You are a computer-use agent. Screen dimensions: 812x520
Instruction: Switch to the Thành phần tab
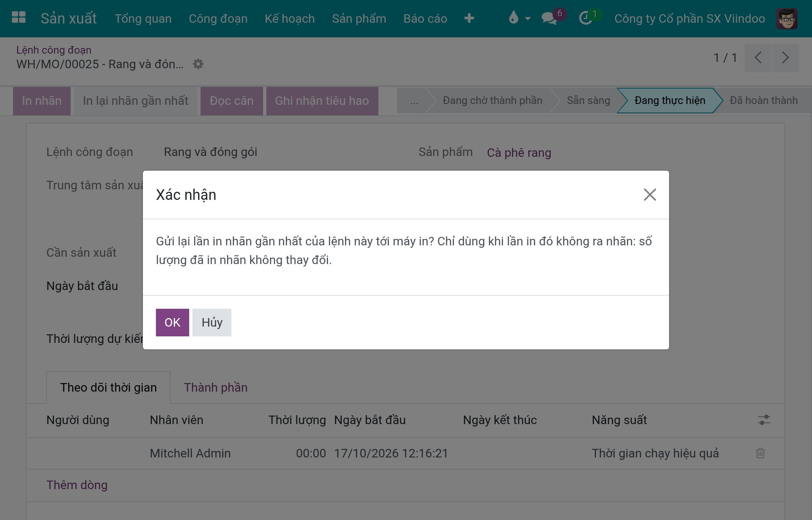coord(216,388)
